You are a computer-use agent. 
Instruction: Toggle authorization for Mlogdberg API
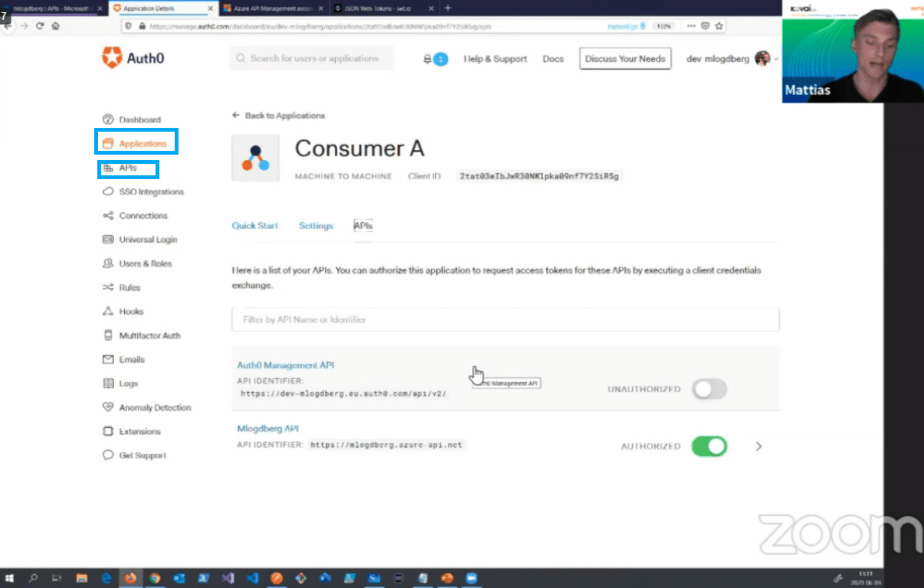pos(709,446)
